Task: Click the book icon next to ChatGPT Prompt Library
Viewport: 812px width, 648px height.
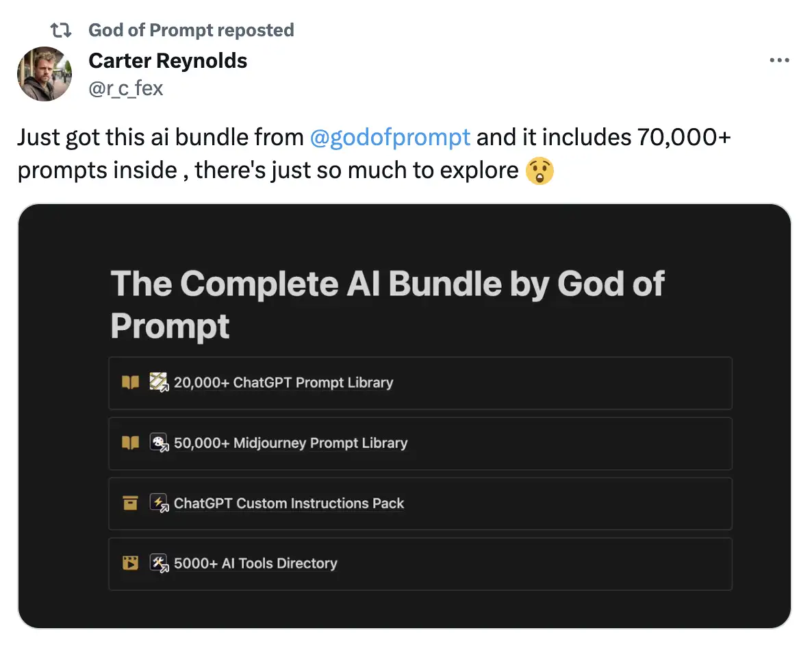Action: (130, 383)
